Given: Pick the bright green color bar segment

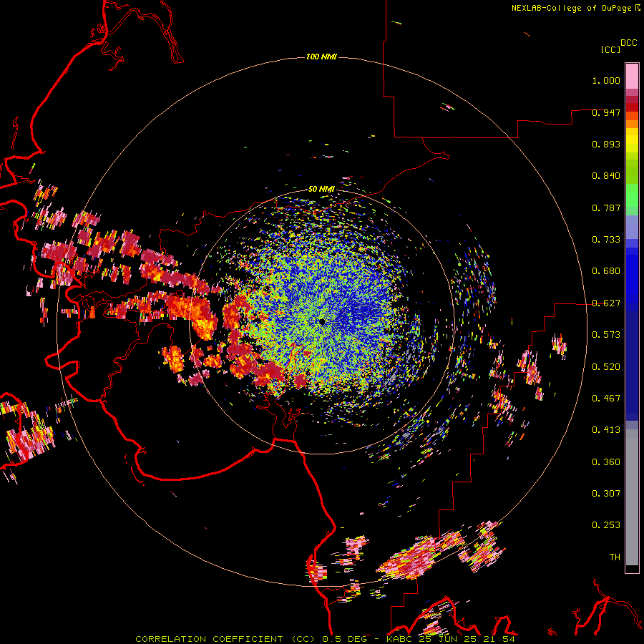Looking at the screenshot, I should coord(632,195).
